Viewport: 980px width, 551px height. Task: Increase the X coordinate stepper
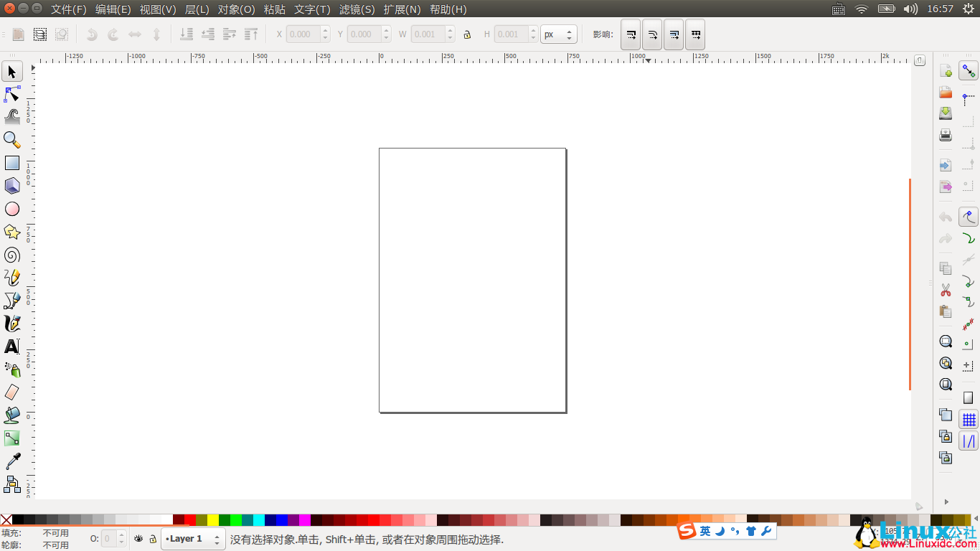pos(326,30)
